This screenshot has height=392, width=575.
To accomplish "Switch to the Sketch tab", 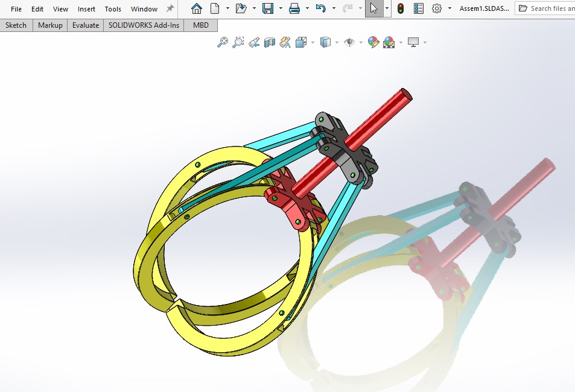I will (16, 25).
